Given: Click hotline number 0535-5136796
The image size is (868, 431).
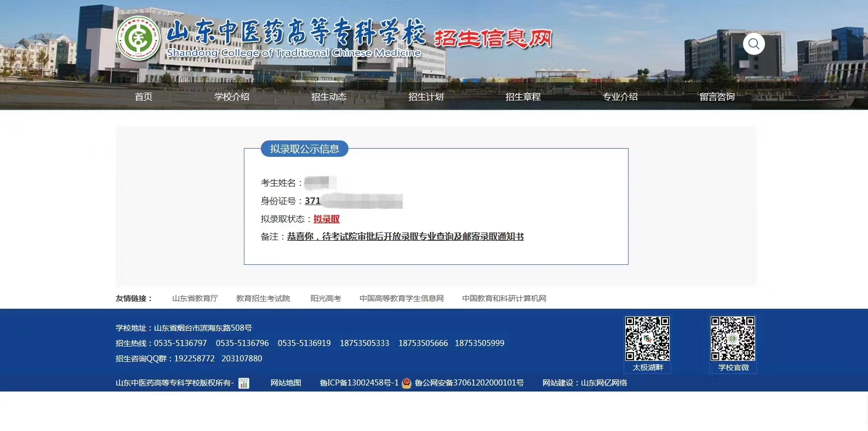Looking at the screenshot, I should point(242,343).
